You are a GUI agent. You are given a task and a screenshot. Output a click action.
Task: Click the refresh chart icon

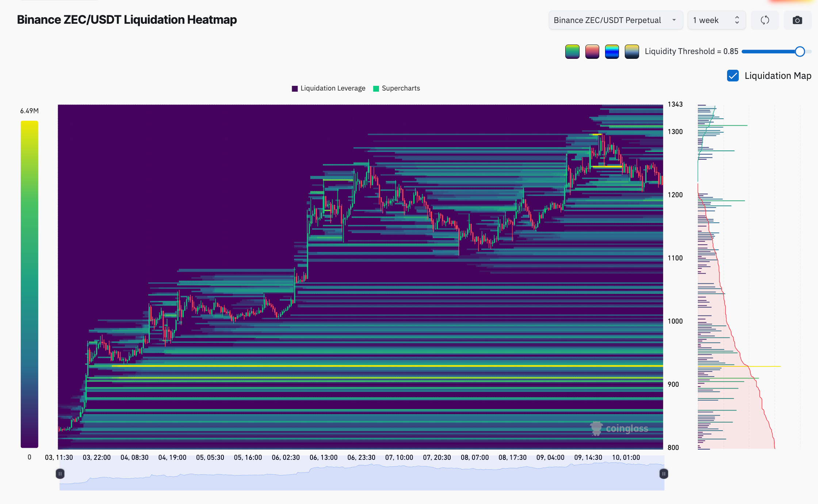pyautogui.click(x=765, y=20)
